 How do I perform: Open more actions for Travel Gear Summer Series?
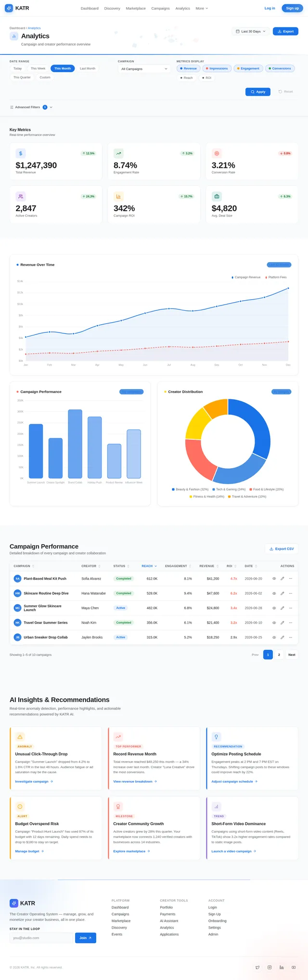click(x=291, y=623)
